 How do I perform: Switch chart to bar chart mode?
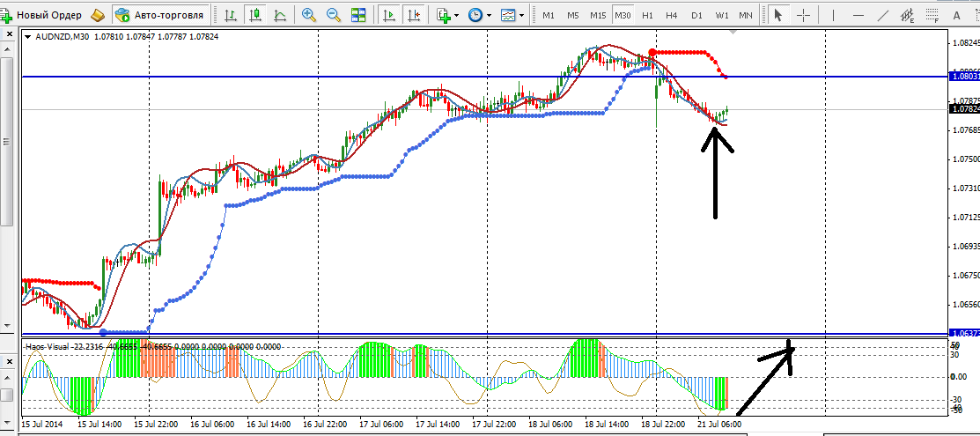(231, 15)
